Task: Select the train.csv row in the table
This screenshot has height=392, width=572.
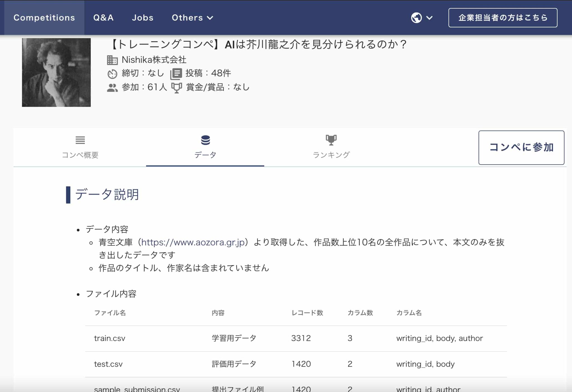Action: click(109, 338)
